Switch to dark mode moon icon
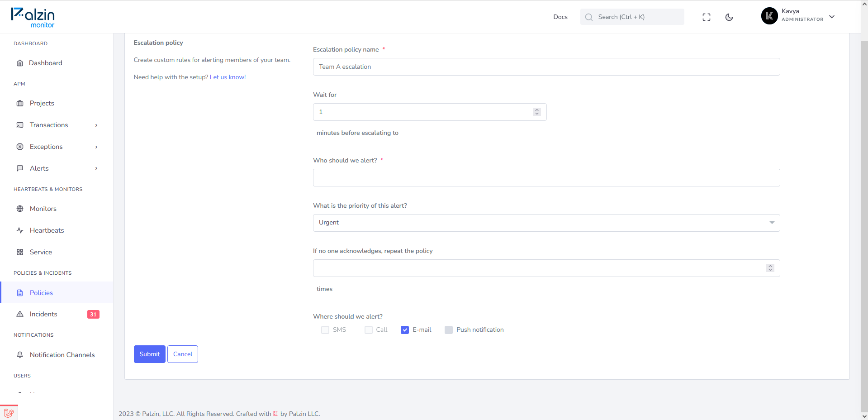Screen dimensions: 868x420 tap(729, 17)
